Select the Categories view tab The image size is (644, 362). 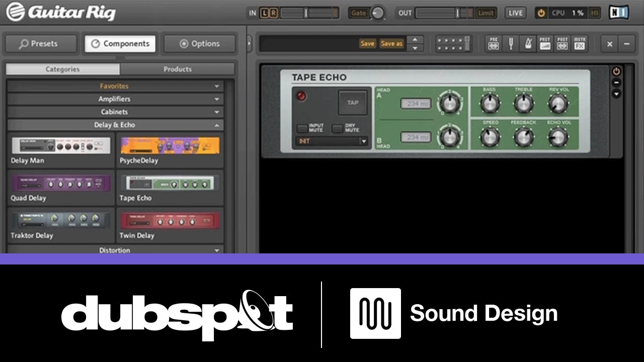(x=62, y=69)
